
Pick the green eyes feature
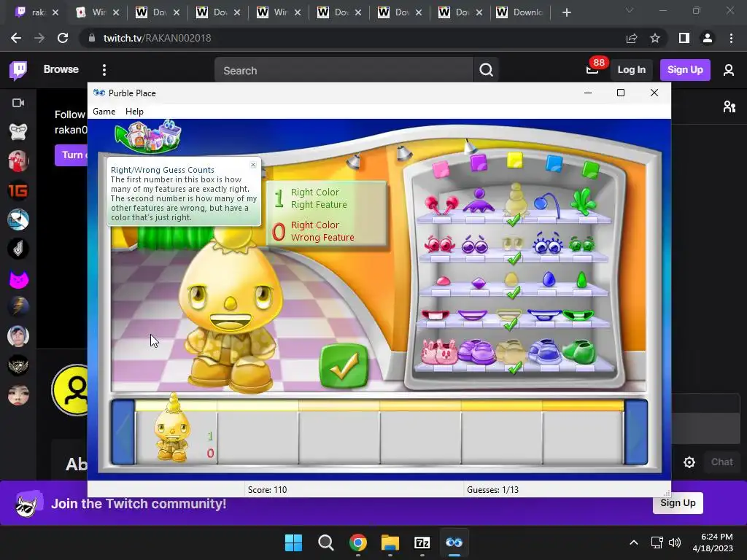(x=581, y=244)
